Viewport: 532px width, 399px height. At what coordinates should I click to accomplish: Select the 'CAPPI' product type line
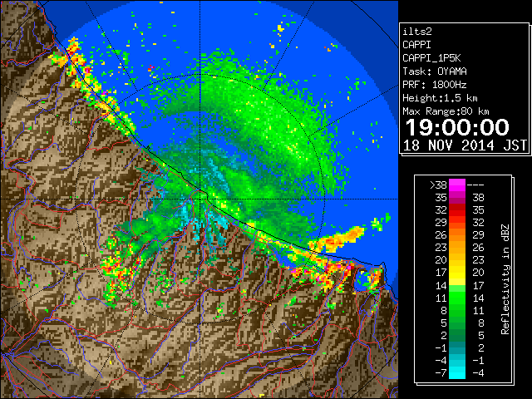[x=416, y=45]
